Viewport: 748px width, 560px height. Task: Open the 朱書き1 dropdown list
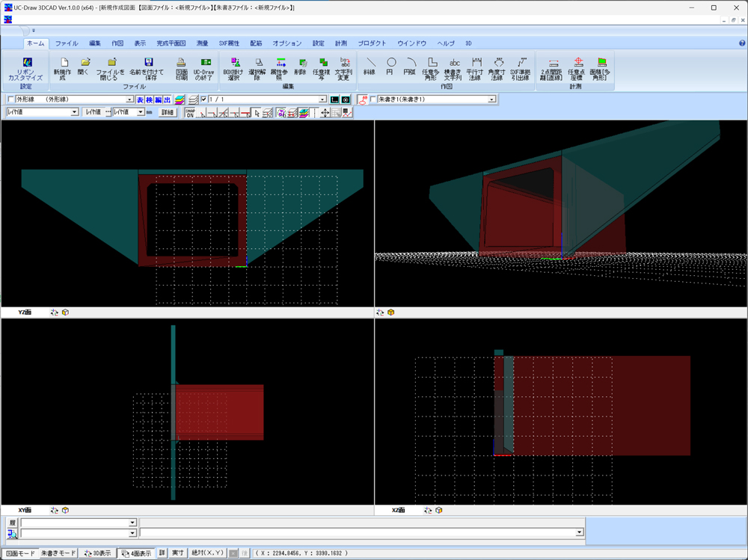(491, 99)
